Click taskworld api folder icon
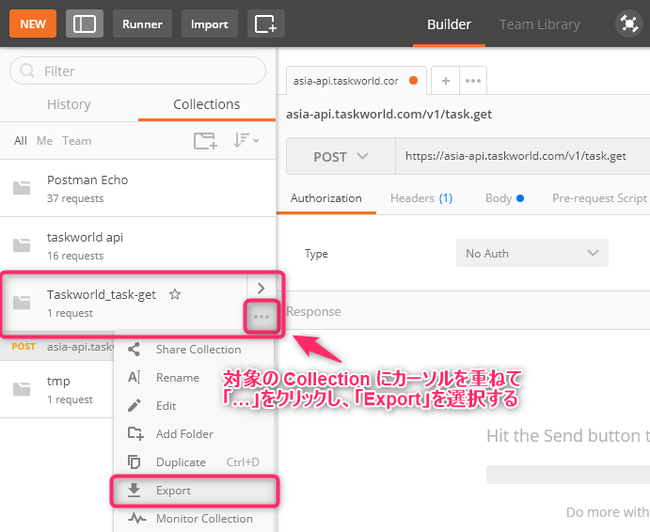 22,245
